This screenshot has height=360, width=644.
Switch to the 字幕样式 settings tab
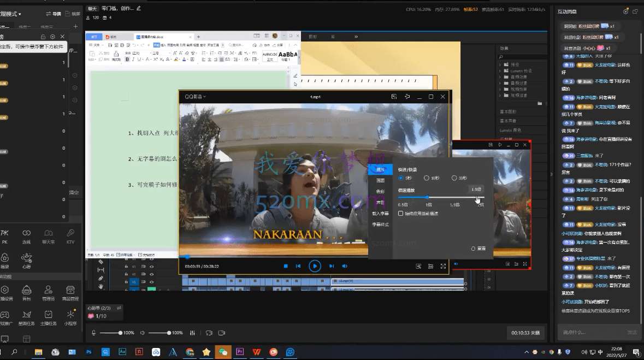click(x=380, y=225)
